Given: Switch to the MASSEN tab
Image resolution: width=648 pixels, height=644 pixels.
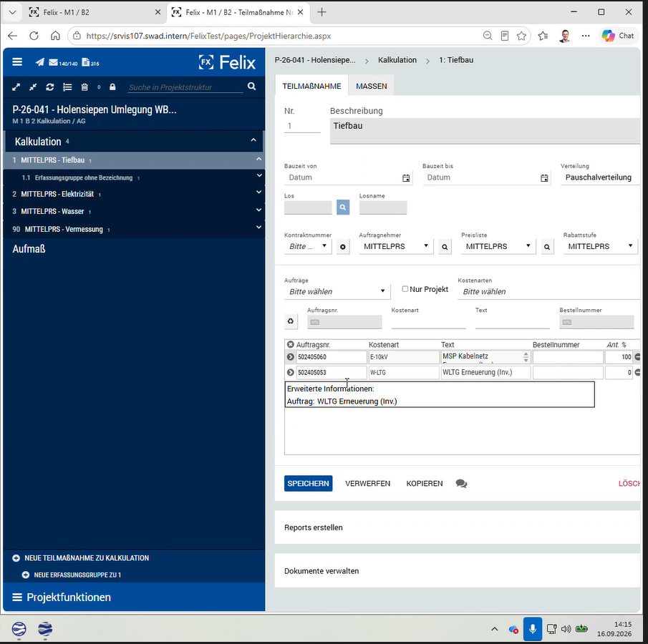Looking at the screenshot, I should pos(372,86).
